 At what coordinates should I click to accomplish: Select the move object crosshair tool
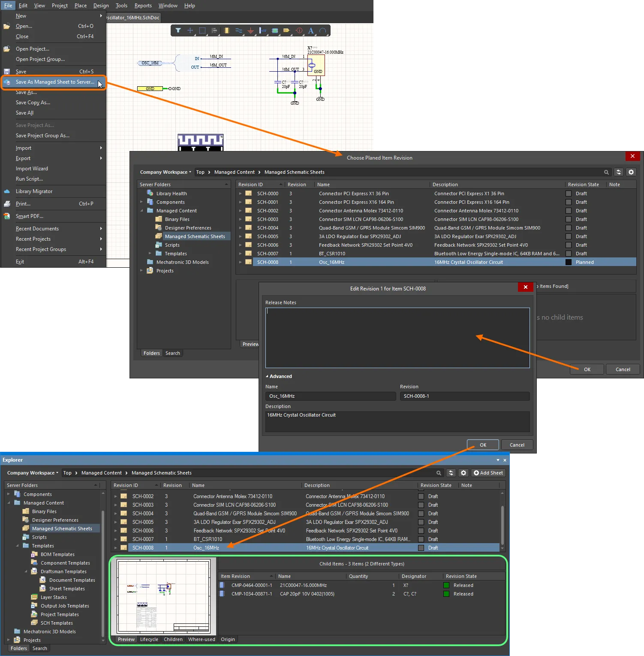click(190, 30)
